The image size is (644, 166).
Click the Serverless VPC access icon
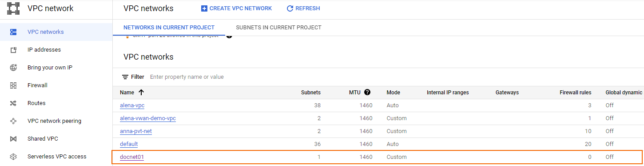(13, 157)
